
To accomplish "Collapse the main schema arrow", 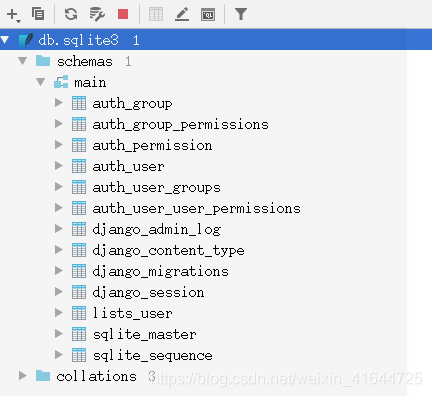I will [41, 82].
